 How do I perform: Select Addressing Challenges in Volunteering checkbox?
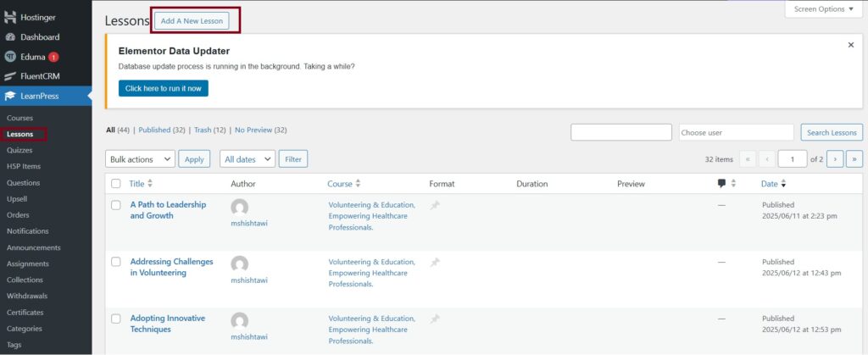tap(116, 262)
